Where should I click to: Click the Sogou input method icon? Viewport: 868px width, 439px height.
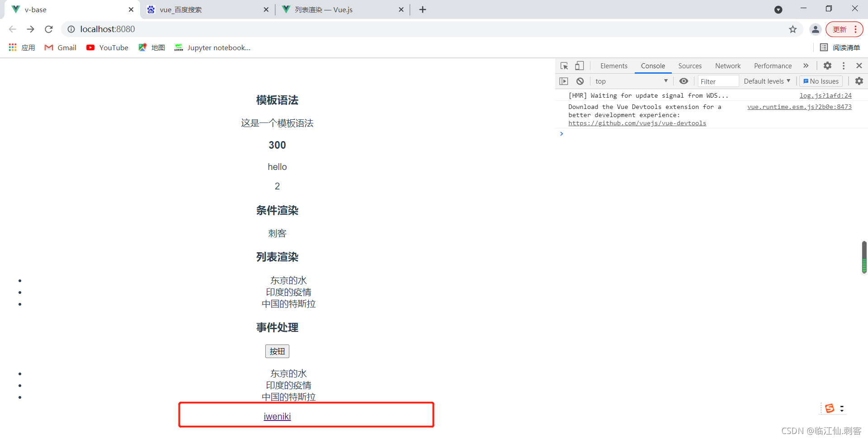coord(830,408)
